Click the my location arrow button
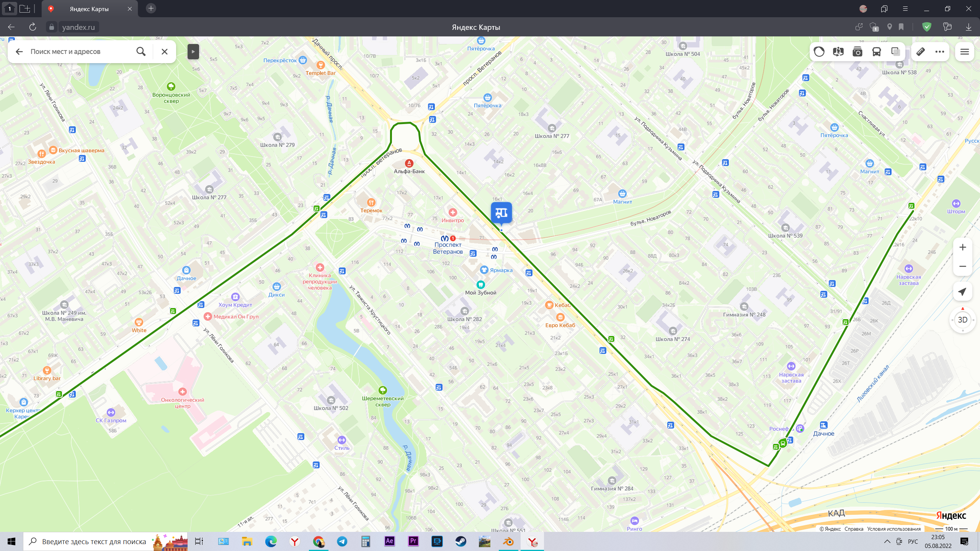980x551 pixels. 962,292
